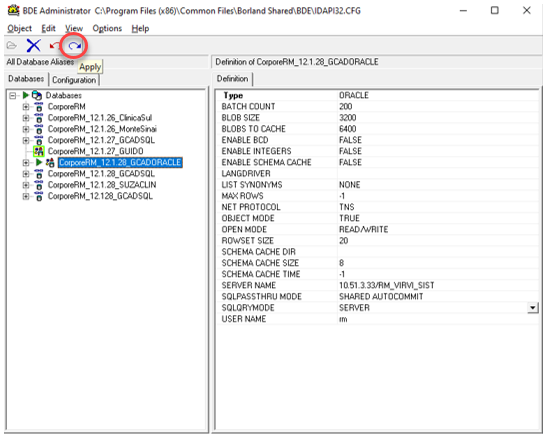Screen dimensions: 543x434
Task: Click the NET PROTOCOL value TNS
Action: pyautogui.click(x=347, y=207)
